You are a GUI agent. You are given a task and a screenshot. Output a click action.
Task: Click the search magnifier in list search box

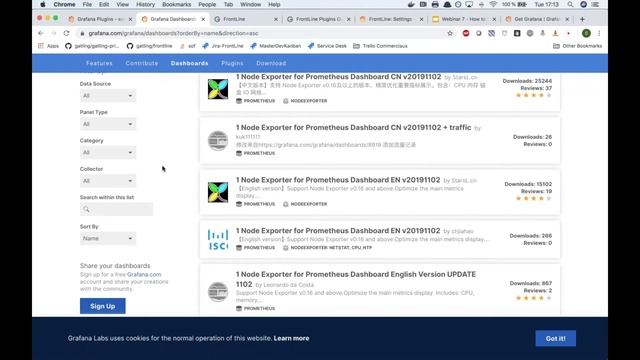(86, 209)
